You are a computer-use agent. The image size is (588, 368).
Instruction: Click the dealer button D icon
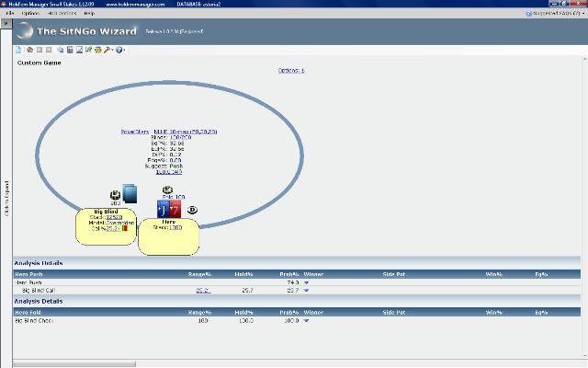click(x=192, y=210)
